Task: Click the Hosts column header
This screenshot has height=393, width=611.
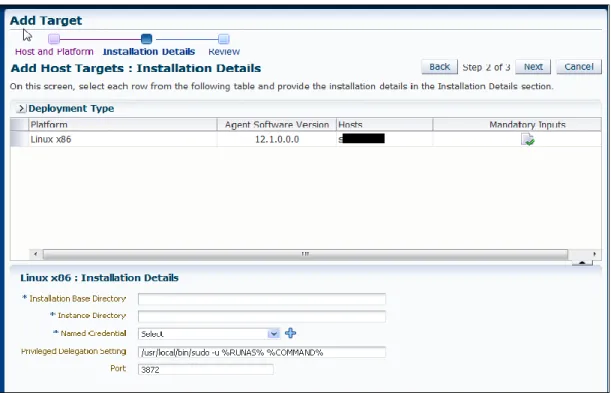Action: 385,125
